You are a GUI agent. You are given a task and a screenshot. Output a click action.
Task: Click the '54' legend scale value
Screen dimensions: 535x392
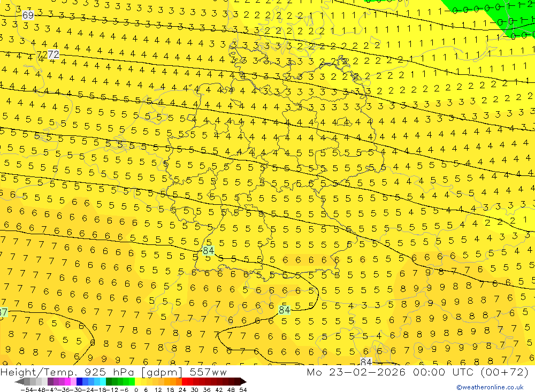[x=243, y=390]
